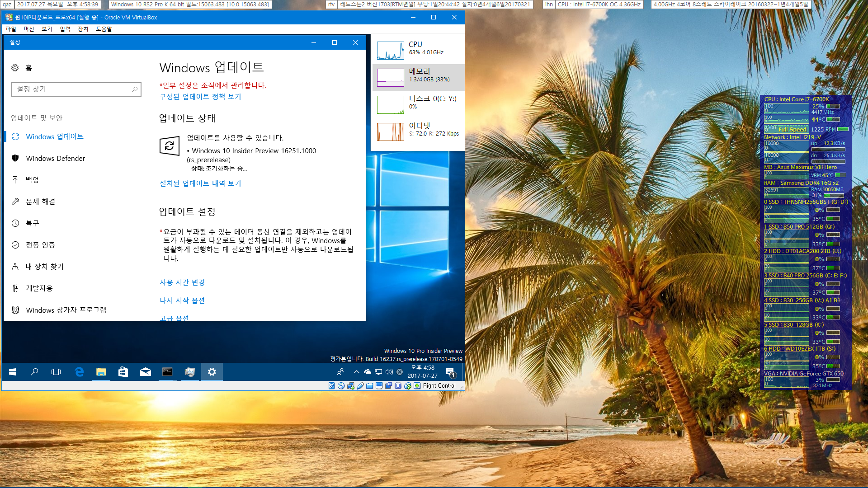Viewport: 868px width, 488px height.
Task: Click 설치된 업데이트 내역 보기 link
Action: click(x=200, y=183)
